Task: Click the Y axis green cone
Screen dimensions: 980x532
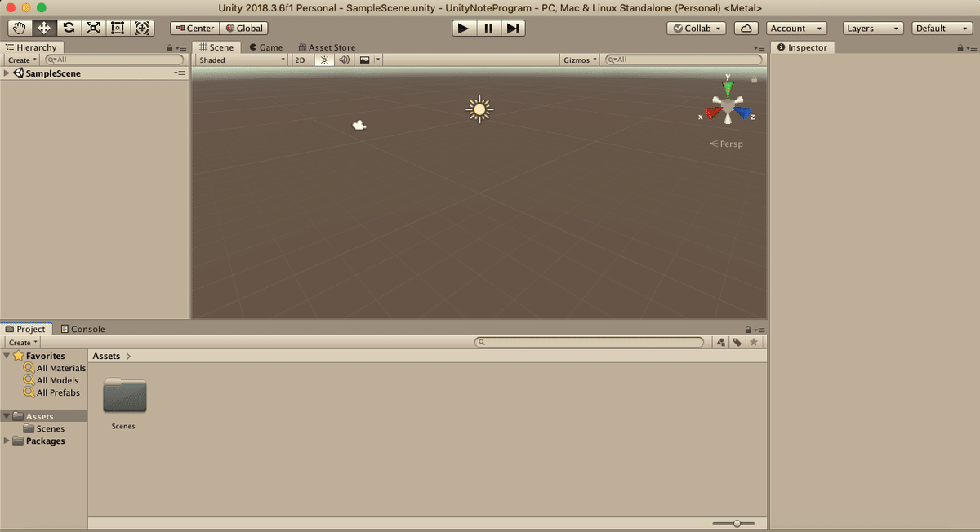Action: (728, 88)
